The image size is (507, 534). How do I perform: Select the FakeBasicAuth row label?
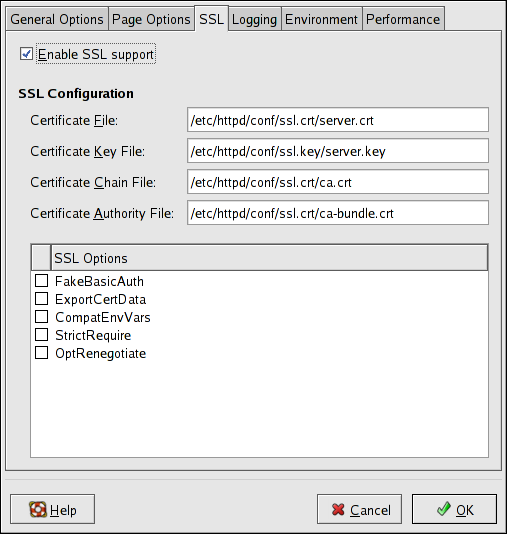click(99, 282)
